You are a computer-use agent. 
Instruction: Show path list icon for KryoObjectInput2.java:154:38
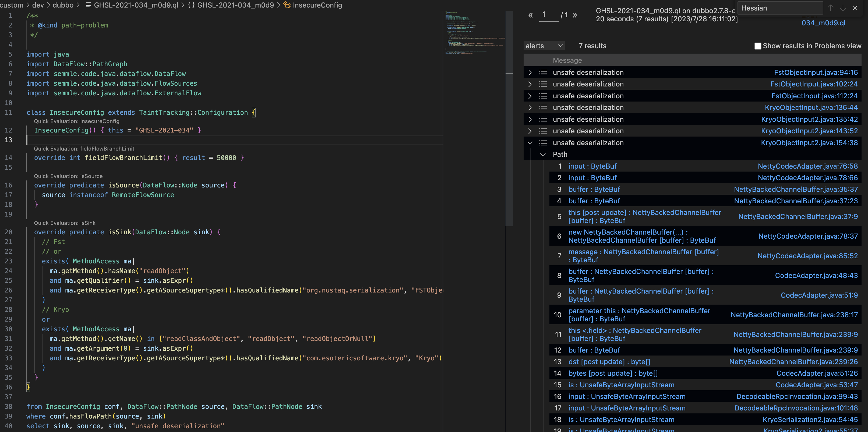[543, 143]
